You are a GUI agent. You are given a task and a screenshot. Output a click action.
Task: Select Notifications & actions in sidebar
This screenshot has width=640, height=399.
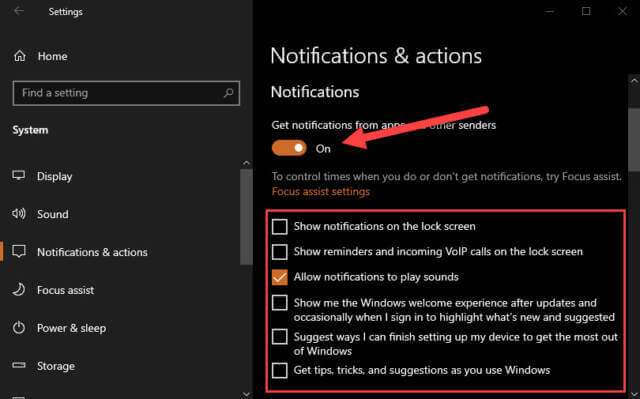(92, 252)
